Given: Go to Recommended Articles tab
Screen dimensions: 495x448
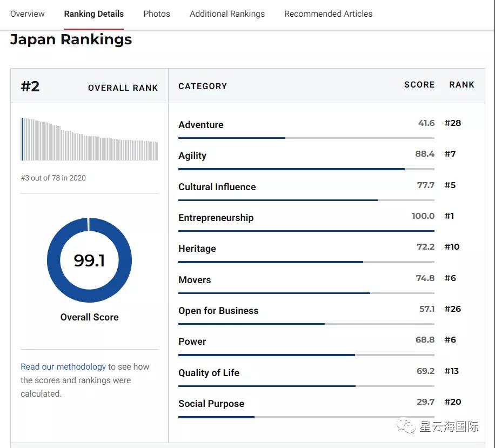Looking at the screenshot, I should click(x=328, y=14).
